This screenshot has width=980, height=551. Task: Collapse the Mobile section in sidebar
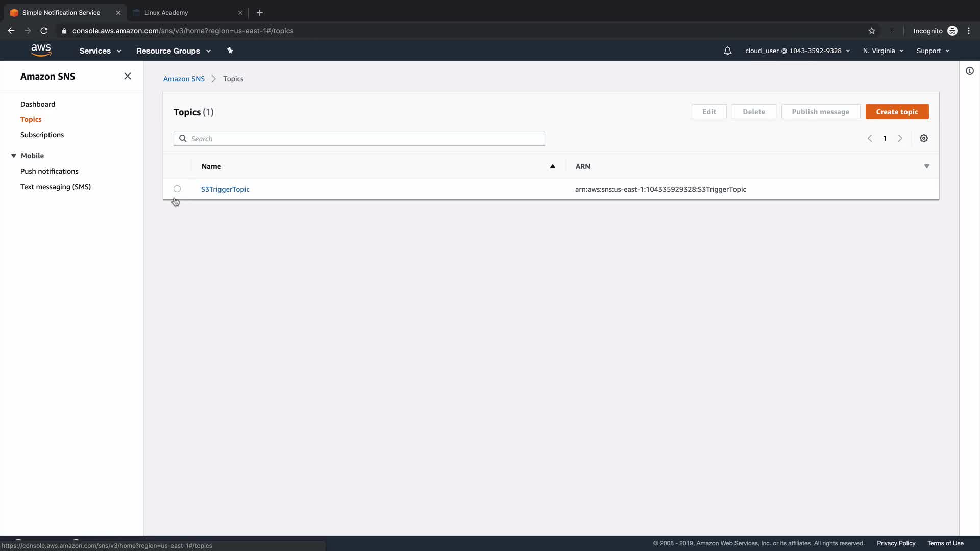coord(14,156)
